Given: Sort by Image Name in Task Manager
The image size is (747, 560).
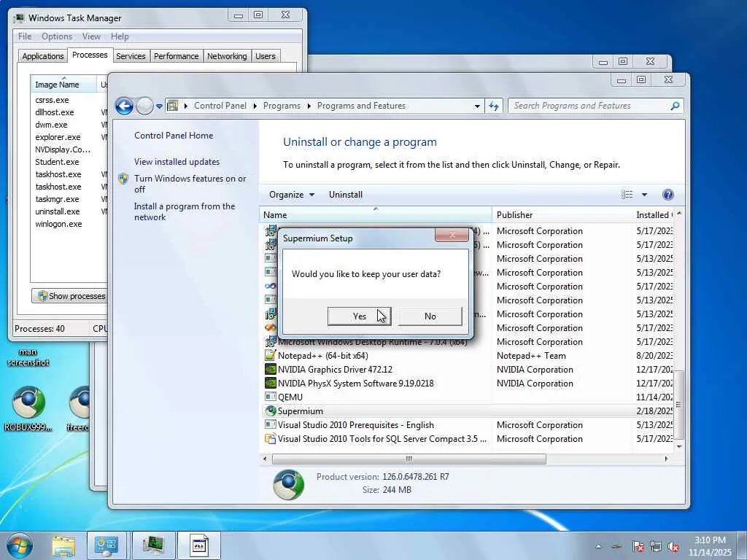Looking at the screenshot, I should point(63,84).
